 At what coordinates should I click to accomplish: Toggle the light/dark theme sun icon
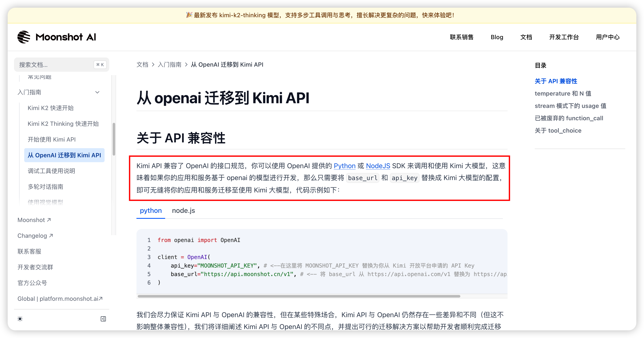coord(20,319)
